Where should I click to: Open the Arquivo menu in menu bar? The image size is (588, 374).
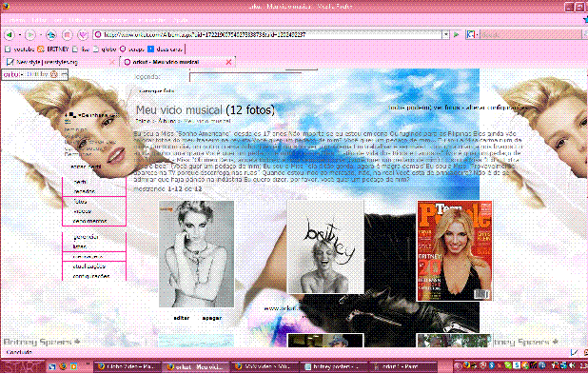(16, 19)
